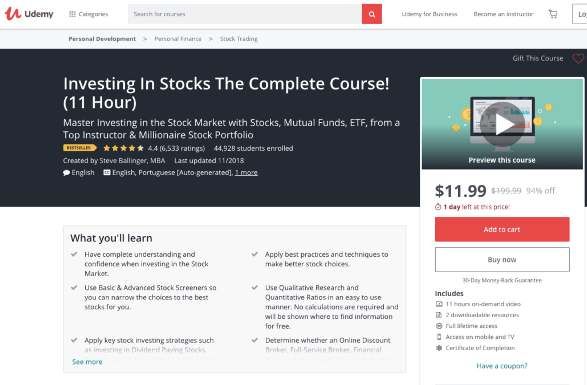587x385 pixels.
Task: Play the course preview video
Action: (x=502, y=125)
